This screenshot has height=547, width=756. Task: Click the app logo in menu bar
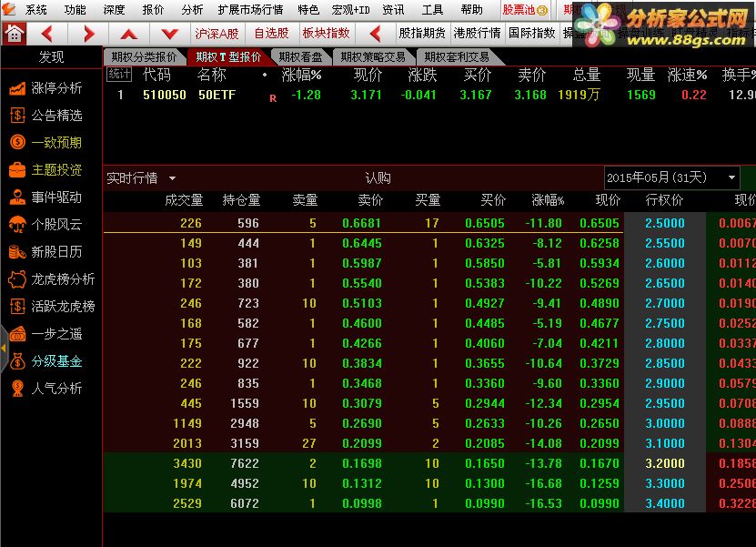pyautogui.click(x=8, y=9)
